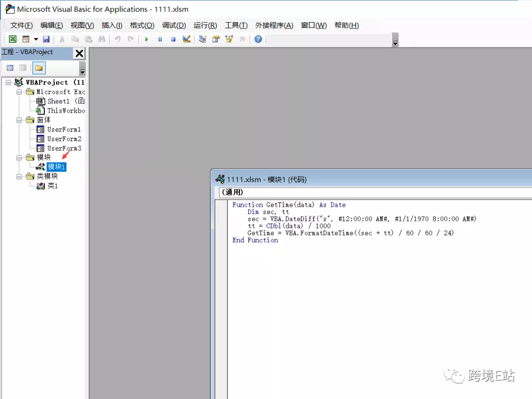
Task: Open project panel toolbar overflow arrow
Action: coord(82,68)
